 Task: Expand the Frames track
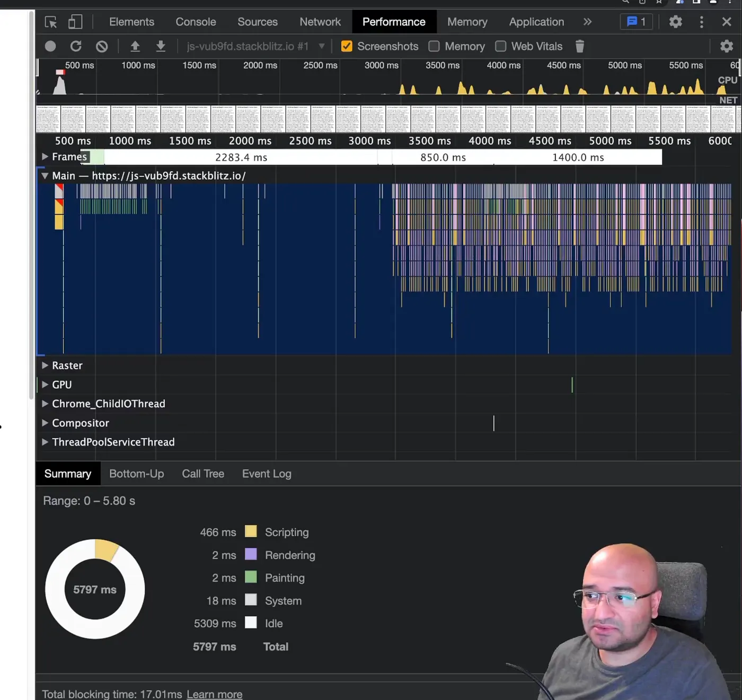[45, 157]
